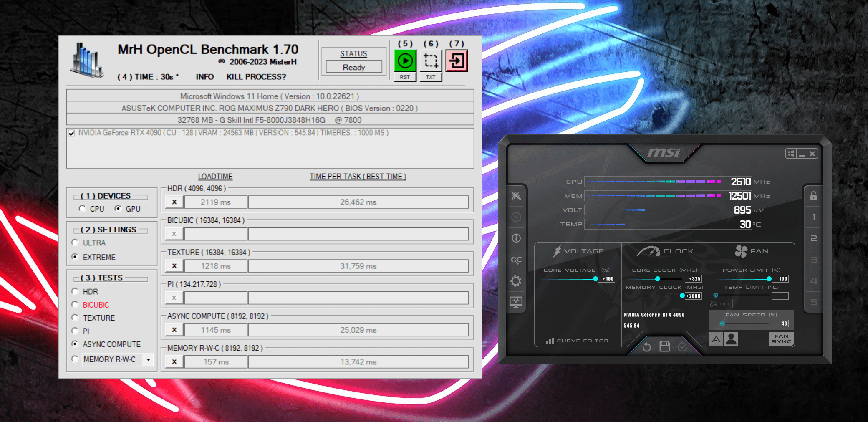Toggle the NVIDIA GeForce RTX 4090 device checkbox
This screenshot has width=868, height=422.
72,133
